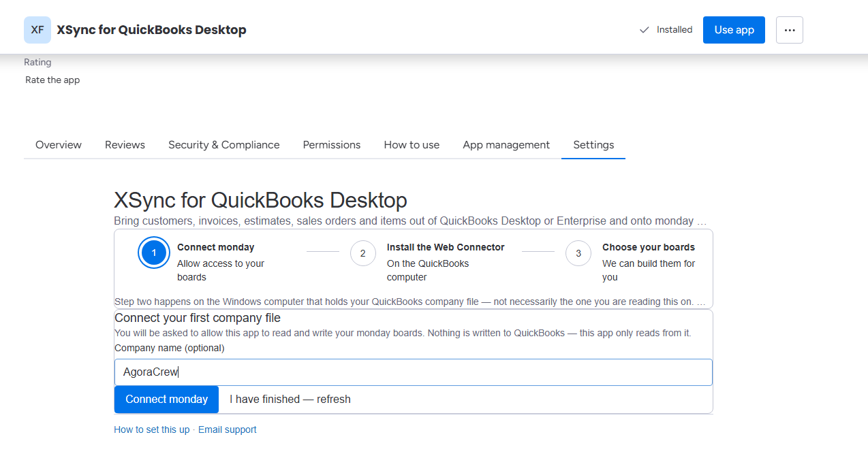The image size is (868, 454).
Task: Click the Step two happens on Windows note
Action: click(x=410, y=302)
